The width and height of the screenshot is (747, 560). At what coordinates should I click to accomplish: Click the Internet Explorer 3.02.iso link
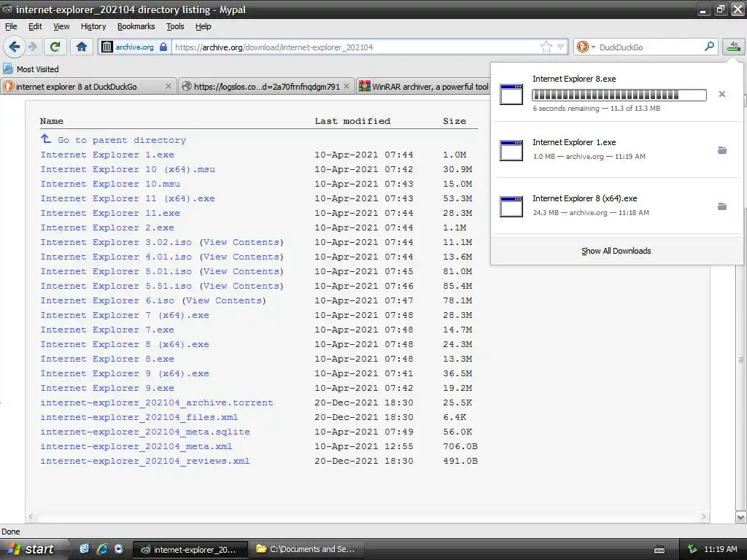(x=116, y=242)
